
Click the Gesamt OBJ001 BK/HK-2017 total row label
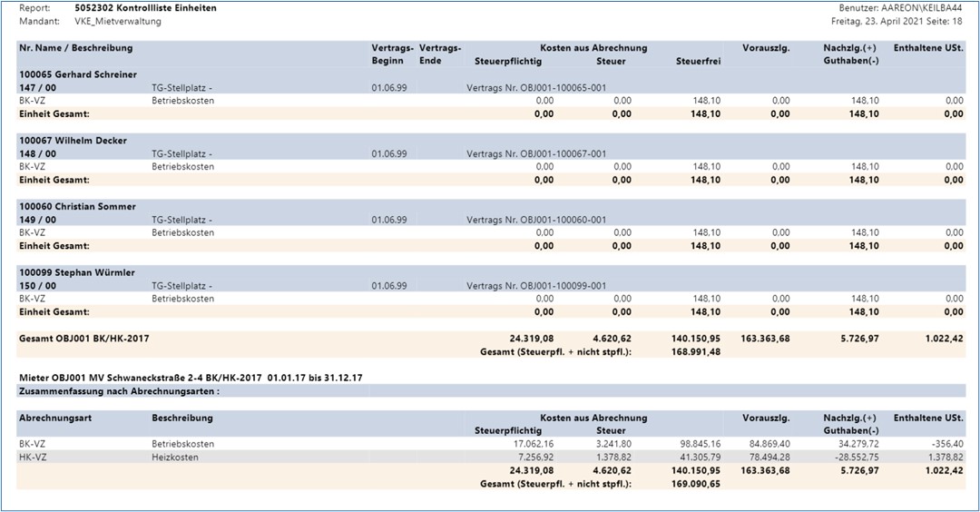pyautogui.click(x=83, y=339)
